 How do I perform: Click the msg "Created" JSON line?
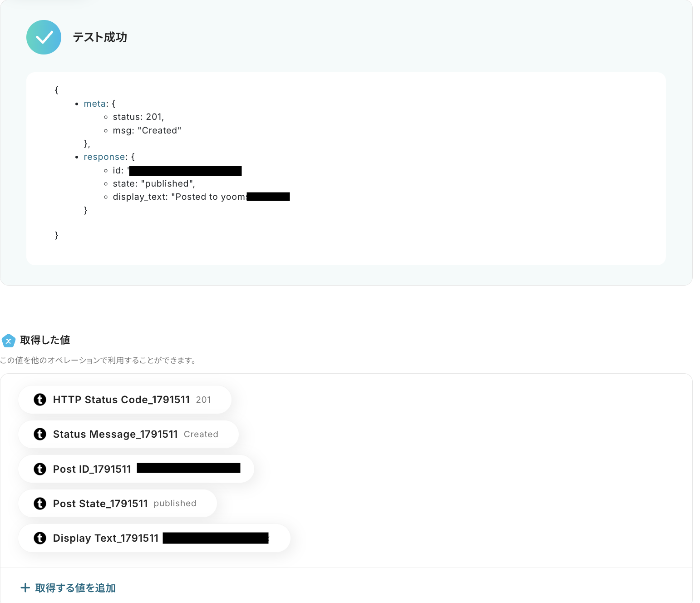tap(147, 130)
